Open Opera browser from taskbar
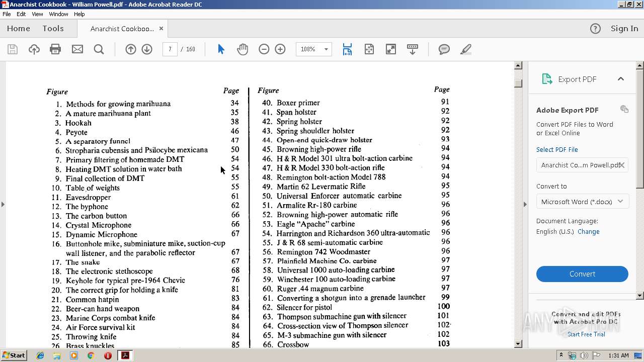This screenshot has height=362, width=644. (108, 355)
